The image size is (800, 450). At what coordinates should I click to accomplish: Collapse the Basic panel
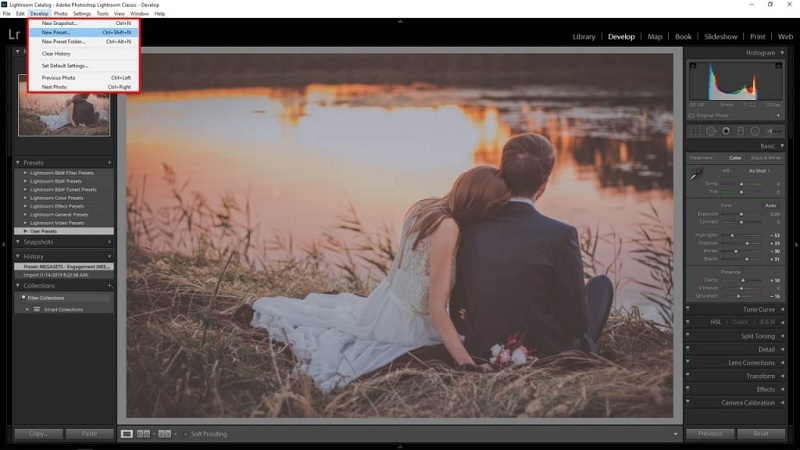pyautogui.click(x=782, y=146)
